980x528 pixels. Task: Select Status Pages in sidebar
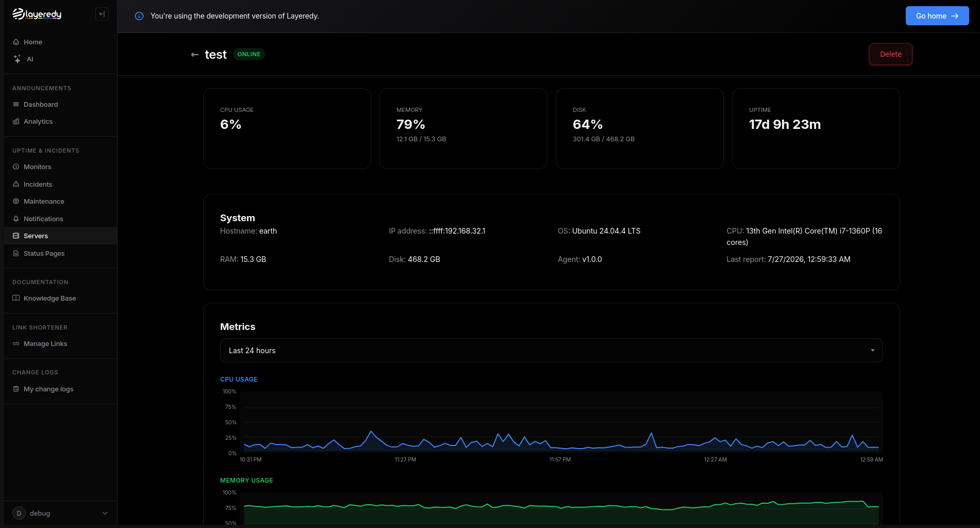[x=61, y=254]
